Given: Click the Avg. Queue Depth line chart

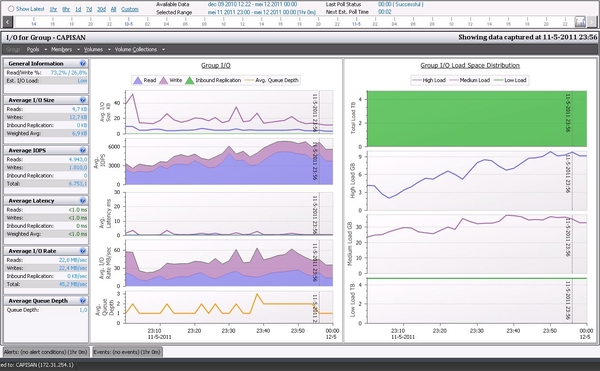Looking at the screenshot, I should pos(229,307).
